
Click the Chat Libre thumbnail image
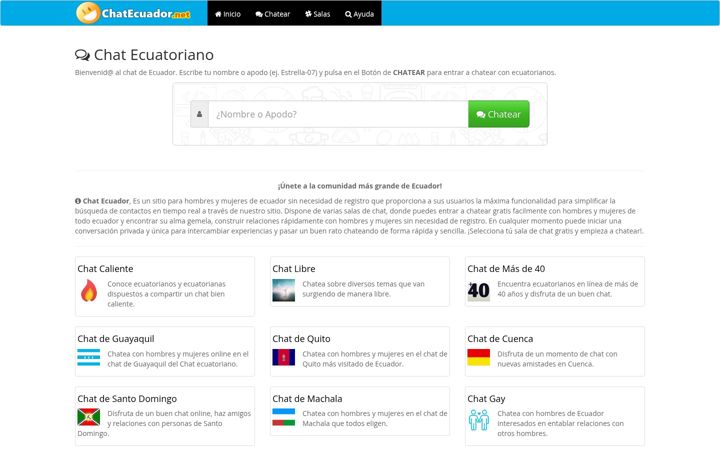tap(284, 290)
